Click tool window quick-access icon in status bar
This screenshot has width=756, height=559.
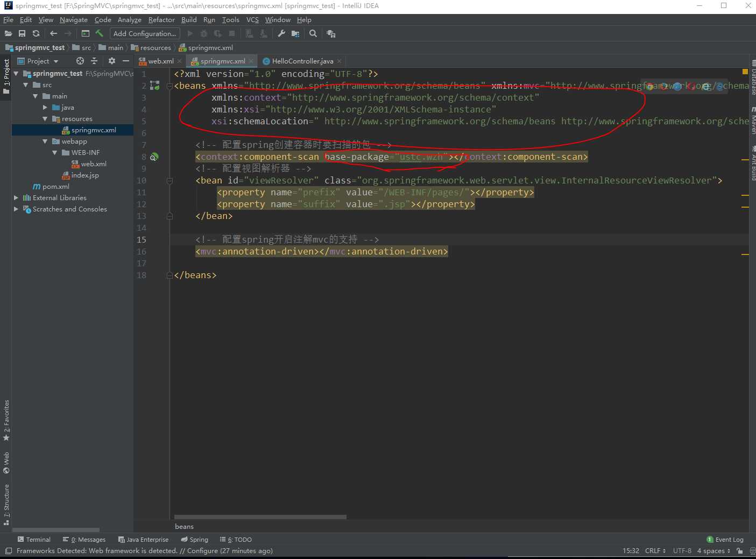coord(8,550)
